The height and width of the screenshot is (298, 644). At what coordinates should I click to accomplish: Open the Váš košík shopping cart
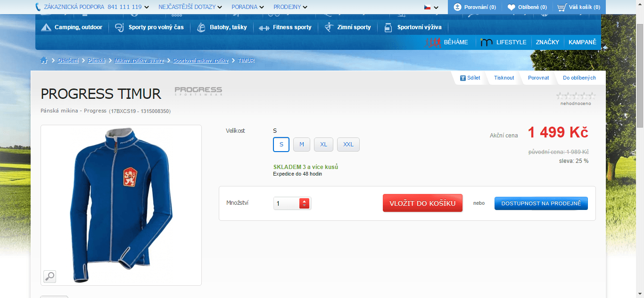tap(578, 7)
